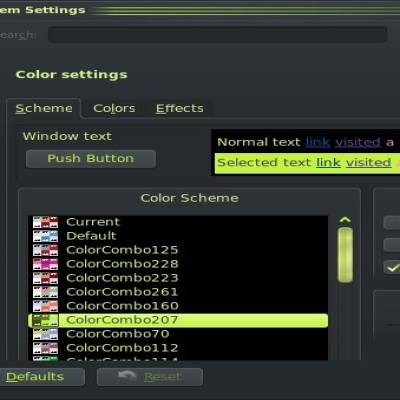The height and width of the screenshot is (400, 400).
Task: Click the Color settings heading
Action: [x=71, y=74]
